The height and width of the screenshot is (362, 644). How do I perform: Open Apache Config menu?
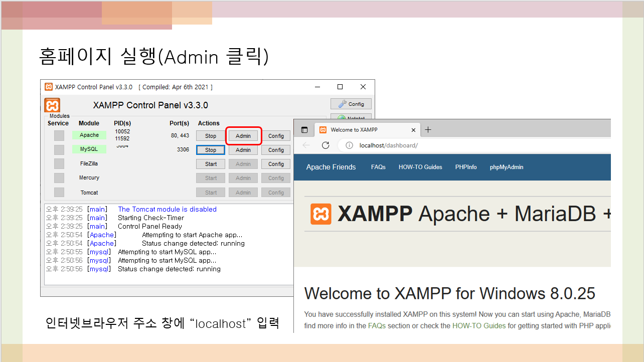pos(276,136)
